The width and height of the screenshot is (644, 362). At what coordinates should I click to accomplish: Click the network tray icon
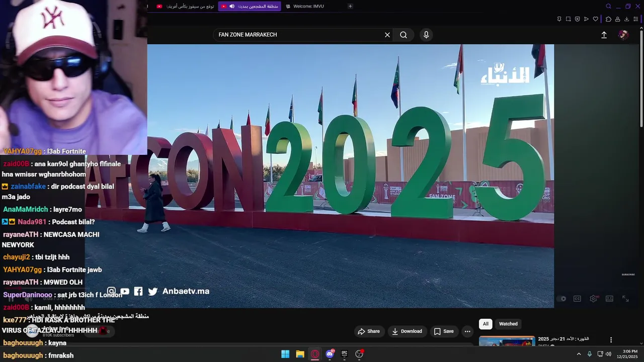(600, 354)
